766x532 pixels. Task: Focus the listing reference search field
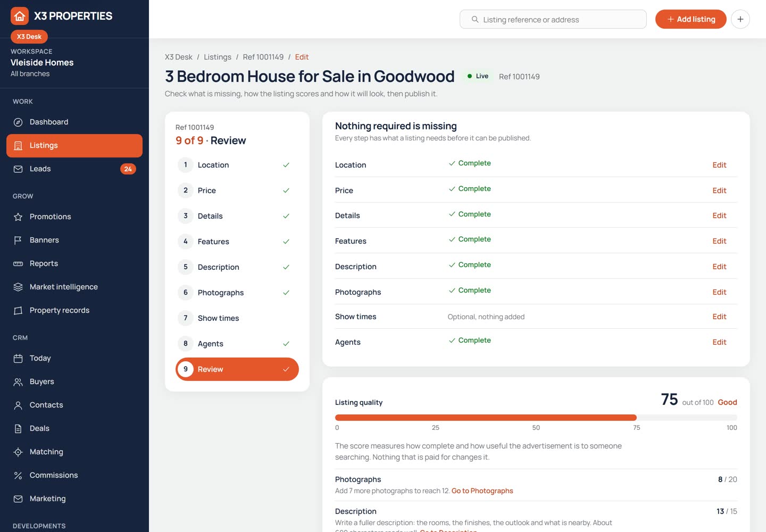click(x=553, y=19)
